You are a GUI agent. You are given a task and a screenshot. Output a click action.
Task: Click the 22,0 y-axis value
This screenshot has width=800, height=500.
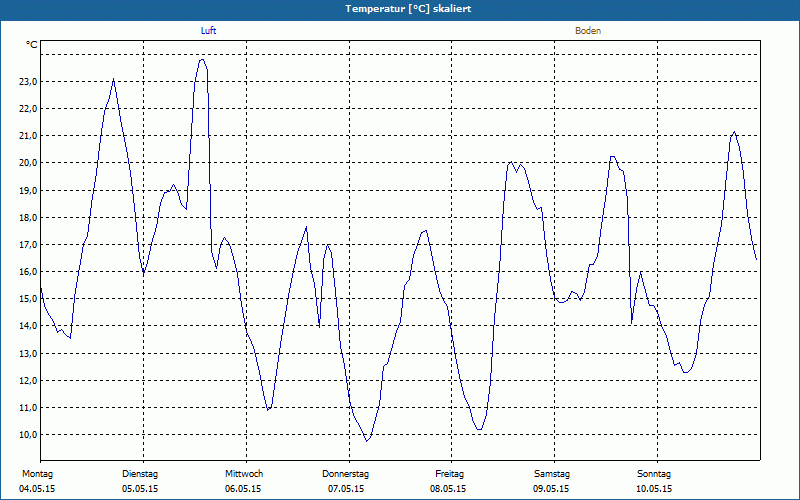[x=29, y=109]
